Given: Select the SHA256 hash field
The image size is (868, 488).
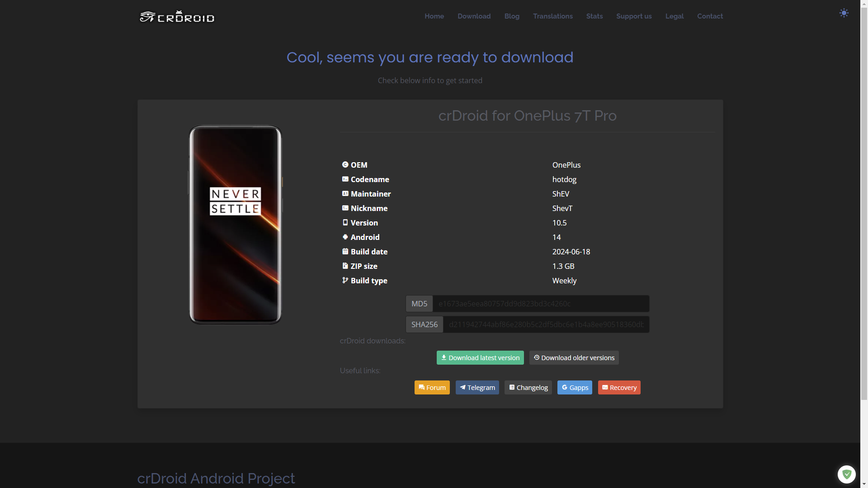Looking at the screenshot, I should (546, 324).
